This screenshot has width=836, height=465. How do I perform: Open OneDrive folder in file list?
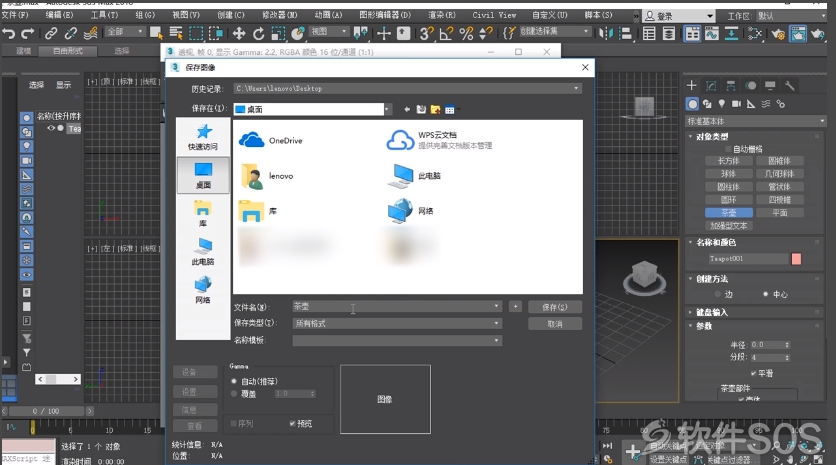pyautogui.click(x=271, y=140)
